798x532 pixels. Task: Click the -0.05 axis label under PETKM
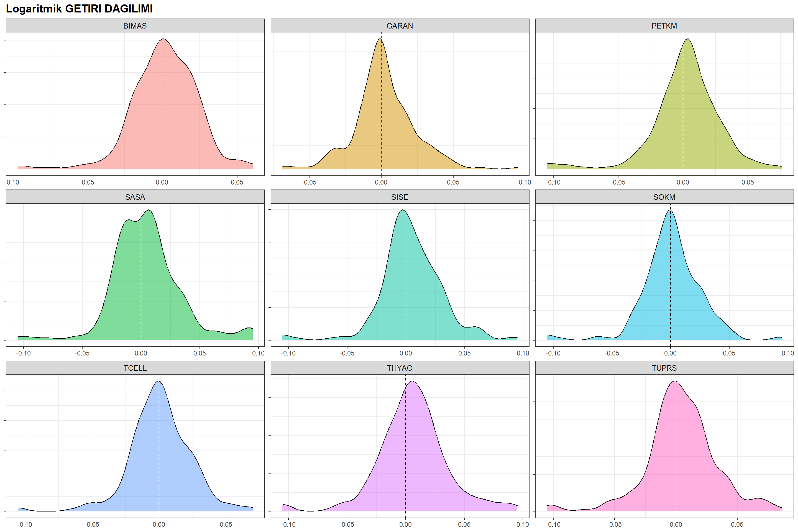pyautogui.click(x=618, y=182)
